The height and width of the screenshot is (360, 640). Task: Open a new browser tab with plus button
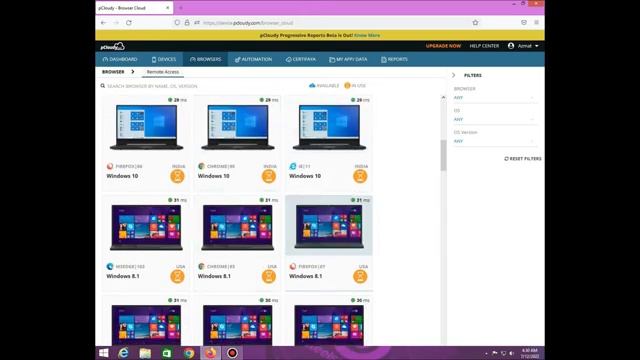(x=180, y=8)
